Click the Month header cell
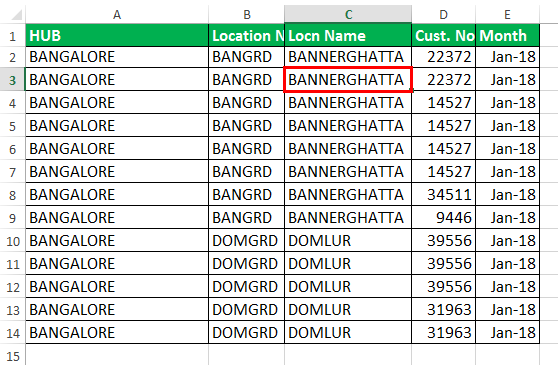 (x=507, y=35)
